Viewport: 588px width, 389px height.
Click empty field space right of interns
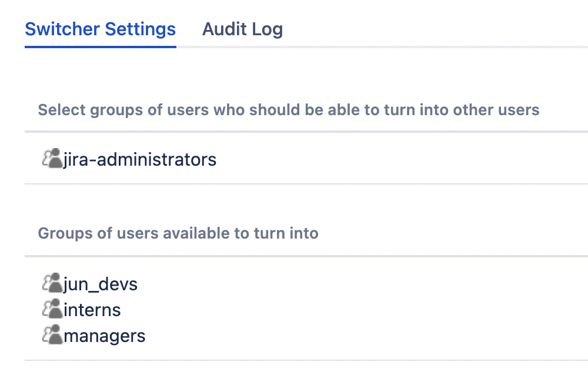pos(353,310)
